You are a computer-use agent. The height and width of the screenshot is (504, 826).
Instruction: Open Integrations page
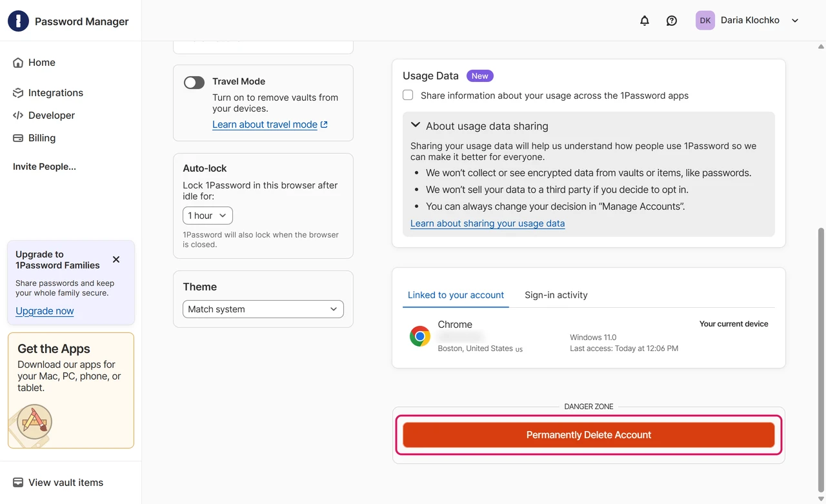click(55, 93)
